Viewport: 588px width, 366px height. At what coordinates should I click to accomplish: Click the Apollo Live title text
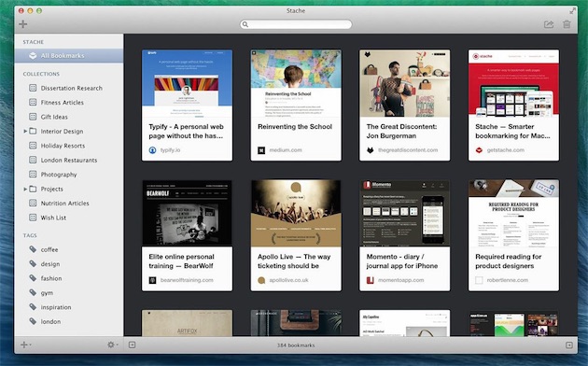(x=294, y=261)
